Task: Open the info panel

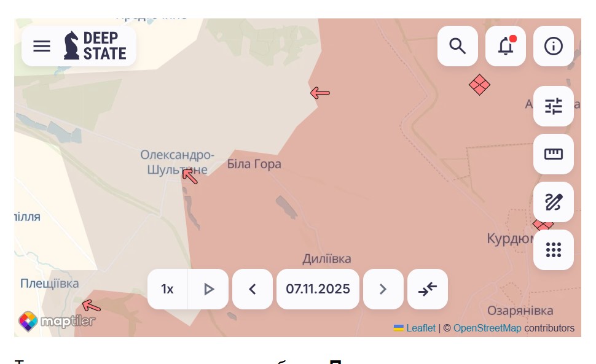Action: click(554, 46)
